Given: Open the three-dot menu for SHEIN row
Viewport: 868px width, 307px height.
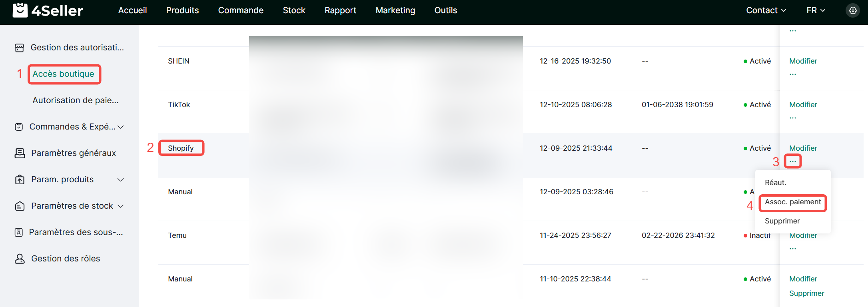Looking at the screenshot, I should [x=793, y=74].
